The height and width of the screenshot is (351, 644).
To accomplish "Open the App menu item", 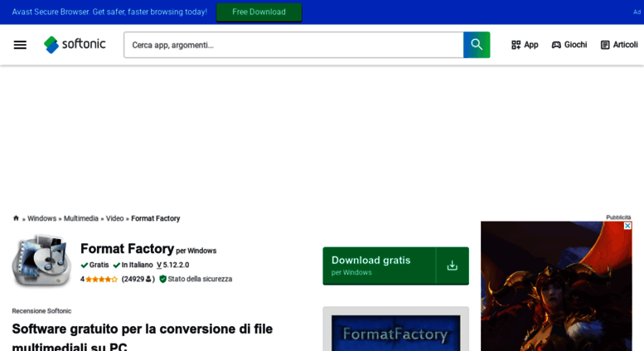I will point(525,45).
